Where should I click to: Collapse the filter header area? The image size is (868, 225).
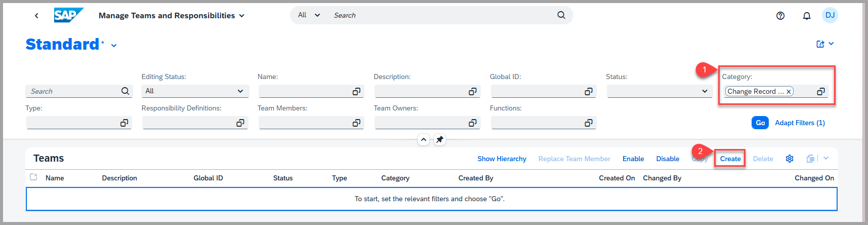[424, 139]
